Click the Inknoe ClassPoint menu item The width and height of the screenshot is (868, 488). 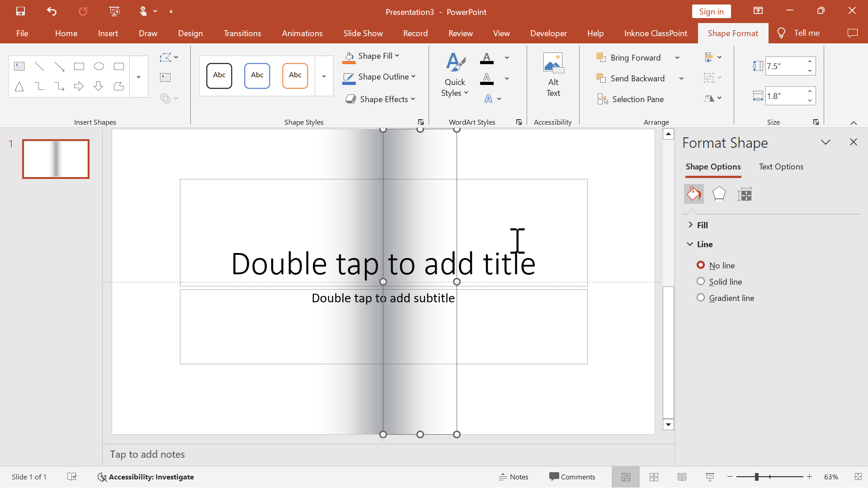pos(655,33)
